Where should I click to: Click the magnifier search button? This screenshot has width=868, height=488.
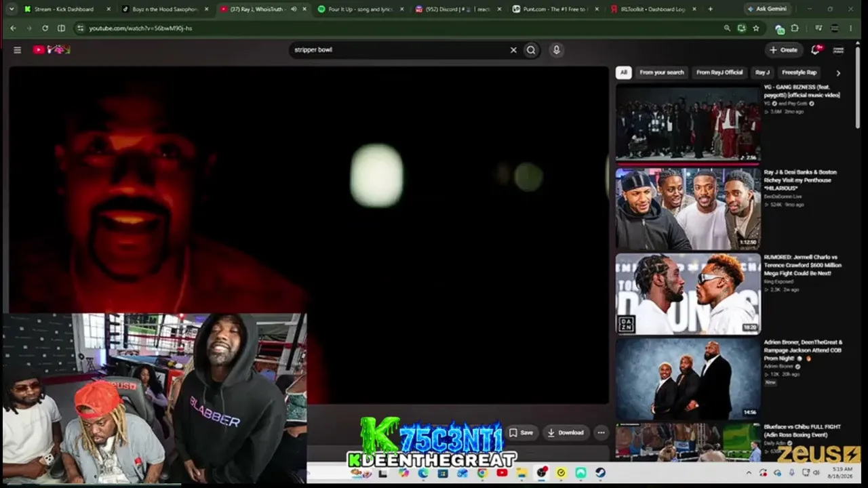pyautogui.click(x=531, y=49)
